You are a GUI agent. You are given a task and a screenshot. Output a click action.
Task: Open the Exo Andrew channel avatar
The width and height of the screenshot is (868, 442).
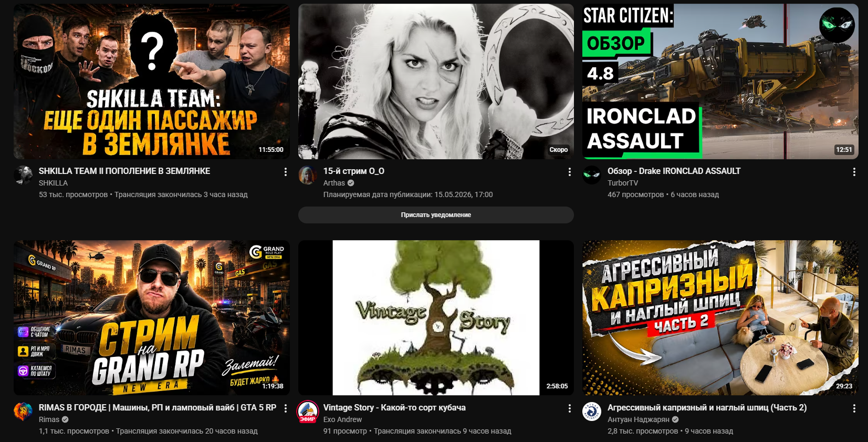coord(308,412)
